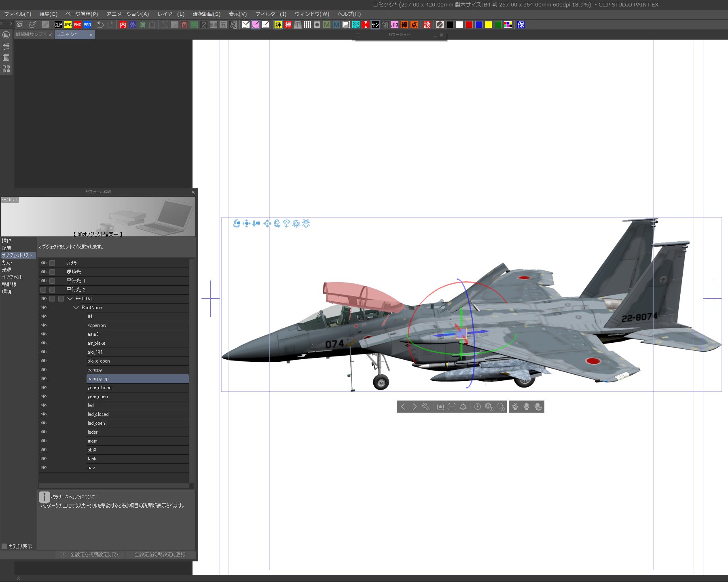The height and width of the screenshot is (582, 728).
Task: Click the grid toolbar icon
Action: point(307,25)
